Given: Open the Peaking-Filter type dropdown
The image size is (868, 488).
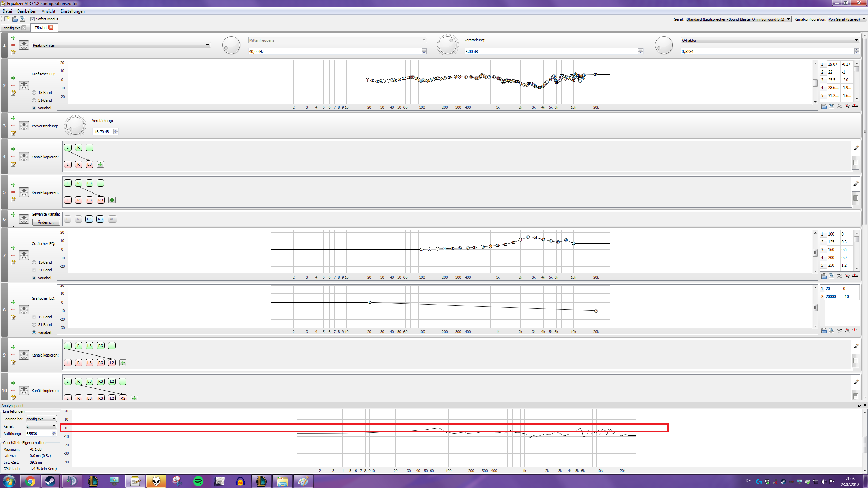Looking at the screenshot, I should [121, 45].
